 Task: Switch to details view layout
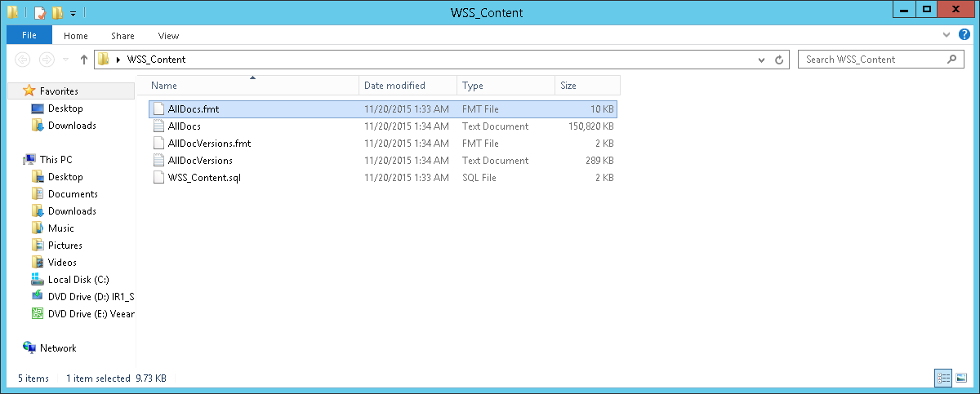(943, 378)
